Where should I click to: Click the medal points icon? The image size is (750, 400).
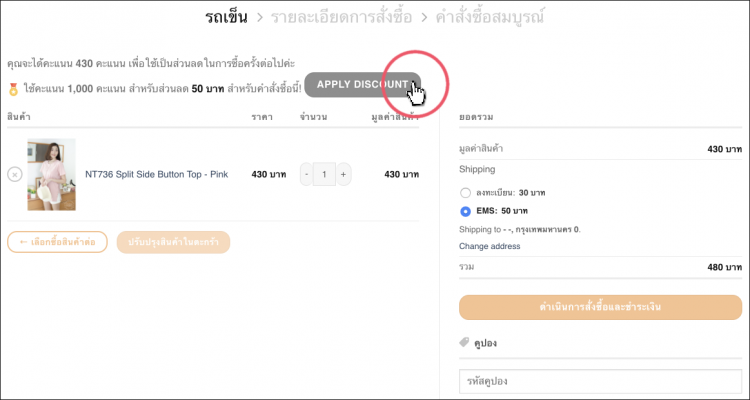13,89
